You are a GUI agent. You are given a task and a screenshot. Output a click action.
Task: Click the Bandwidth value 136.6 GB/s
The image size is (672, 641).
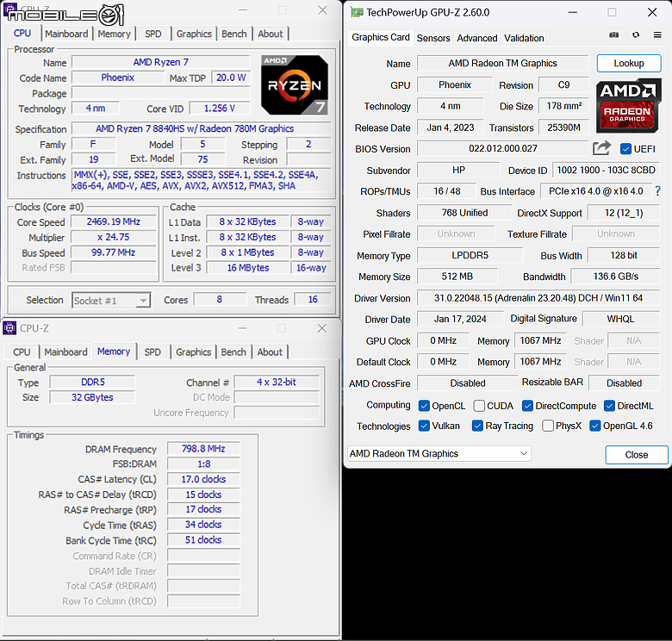[x=615, y=277]
